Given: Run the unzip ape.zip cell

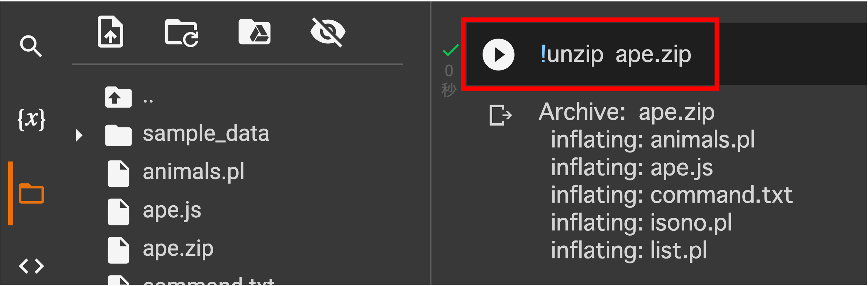Looking at the screenshot, I should [498, 54].
